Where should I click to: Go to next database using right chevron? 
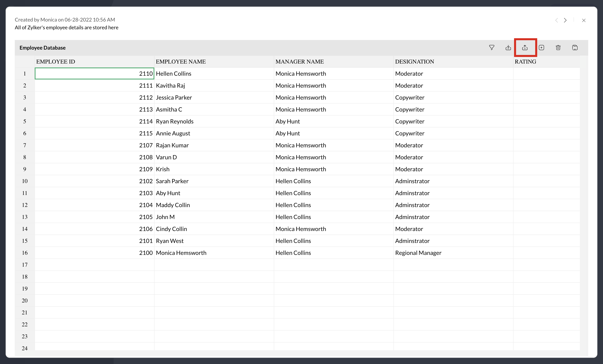point(565,20)
